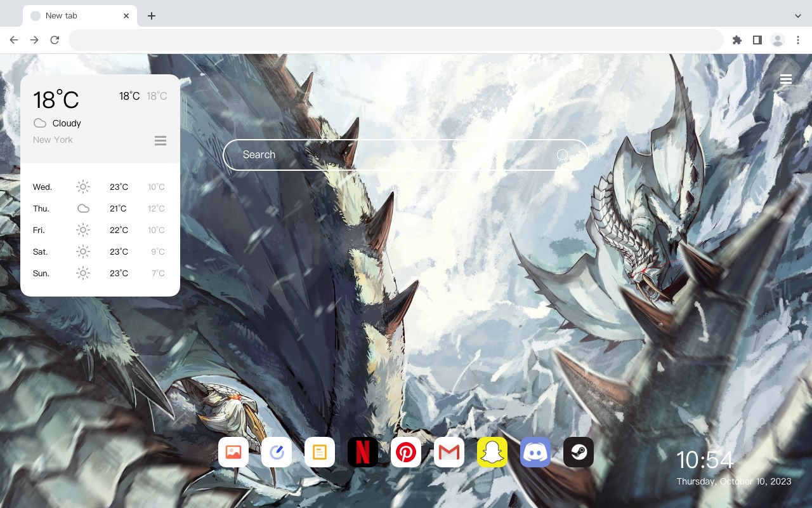Go forward one page

click(34, 40)
